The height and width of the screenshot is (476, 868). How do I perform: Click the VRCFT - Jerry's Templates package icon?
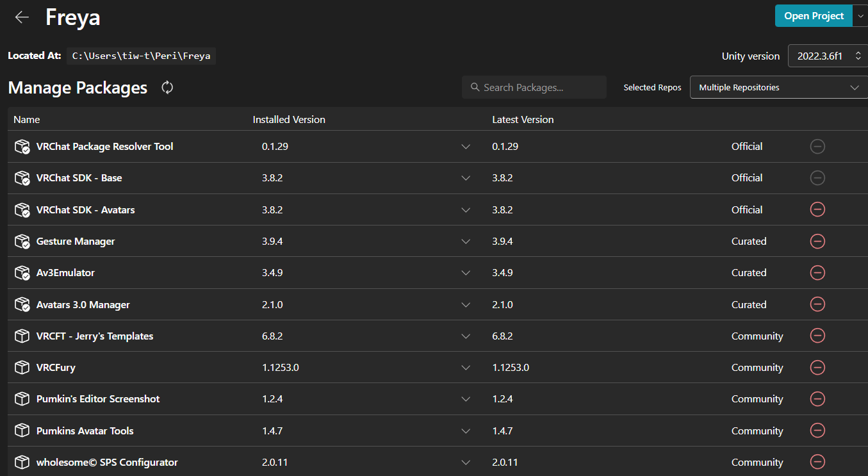22,336
